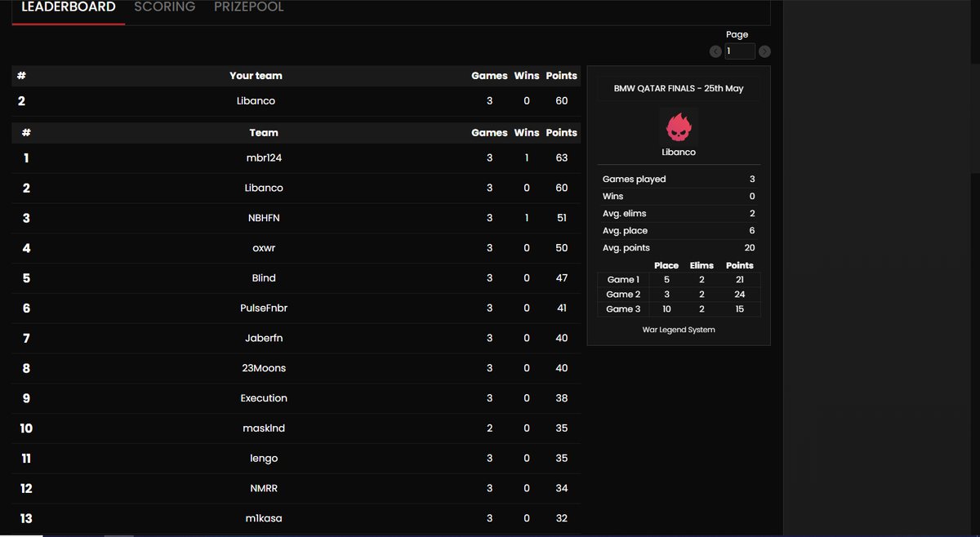The width and height of the screenshot is (980, 537).
Task: Click the Place column header in stats panel
Action: pos(666,265)
